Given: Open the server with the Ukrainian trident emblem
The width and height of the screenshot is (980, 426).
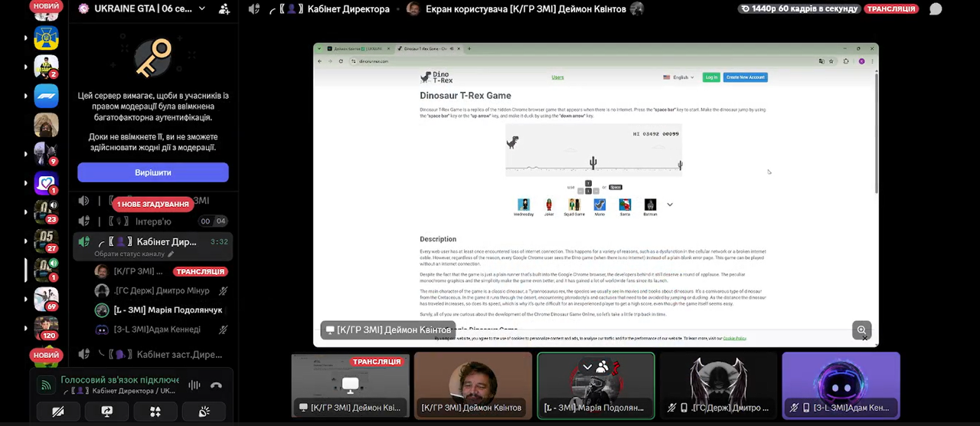Looking at the screenshot, I should 46,38.
